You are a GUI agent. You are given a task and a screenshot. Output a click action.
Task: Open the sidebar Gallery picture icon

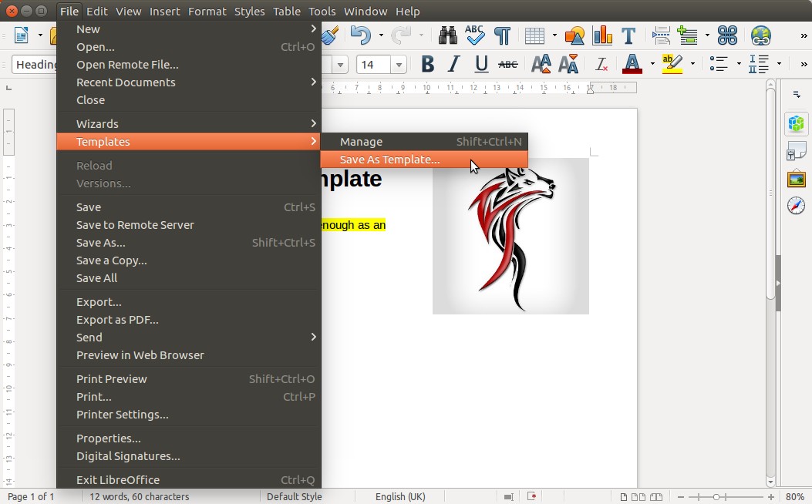[x=796, y=179]
